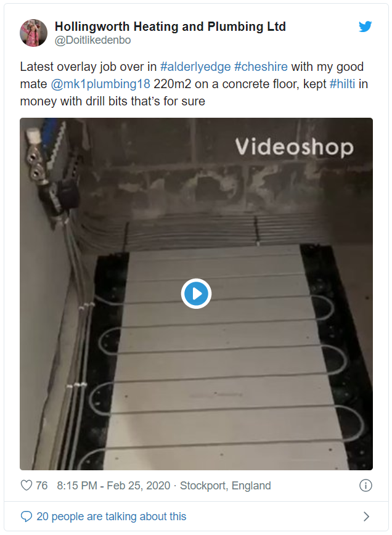392x535 pixels.
Task: Click the Twitter bird logo
Action: 365,27
